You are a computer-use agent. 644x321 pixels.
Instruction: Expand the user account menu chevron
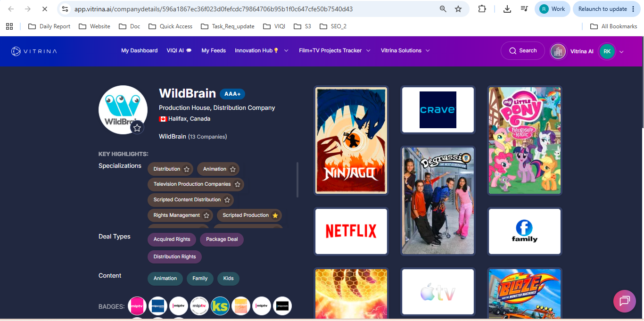[x=621, y=52]
